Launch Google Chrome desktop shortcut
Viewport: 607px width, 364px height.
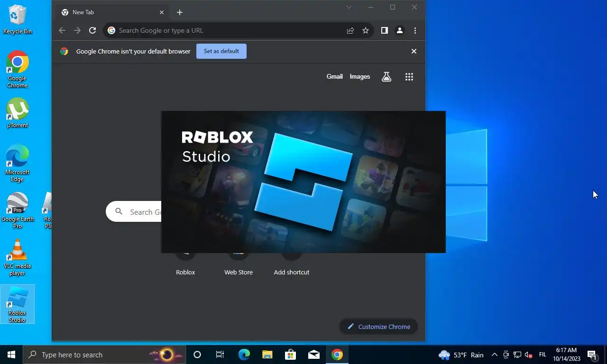click(x=18, y=69)
